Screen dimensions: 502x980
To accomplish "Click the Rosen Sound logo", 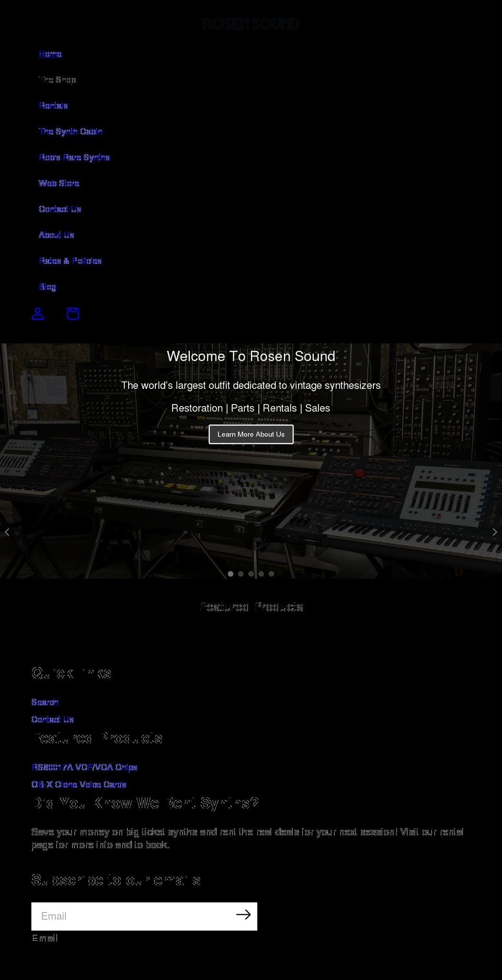I will pyautogui.click(x=251, y=24).
